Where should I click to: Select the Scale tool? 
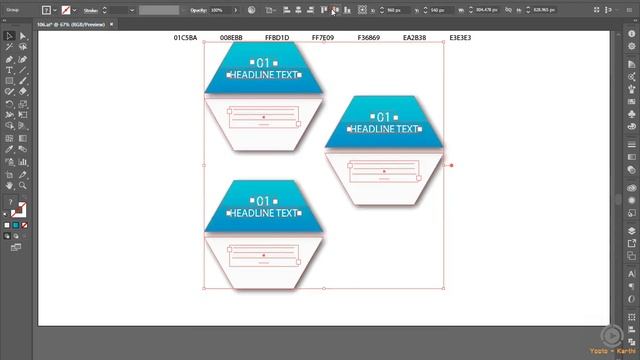[22, 104]
